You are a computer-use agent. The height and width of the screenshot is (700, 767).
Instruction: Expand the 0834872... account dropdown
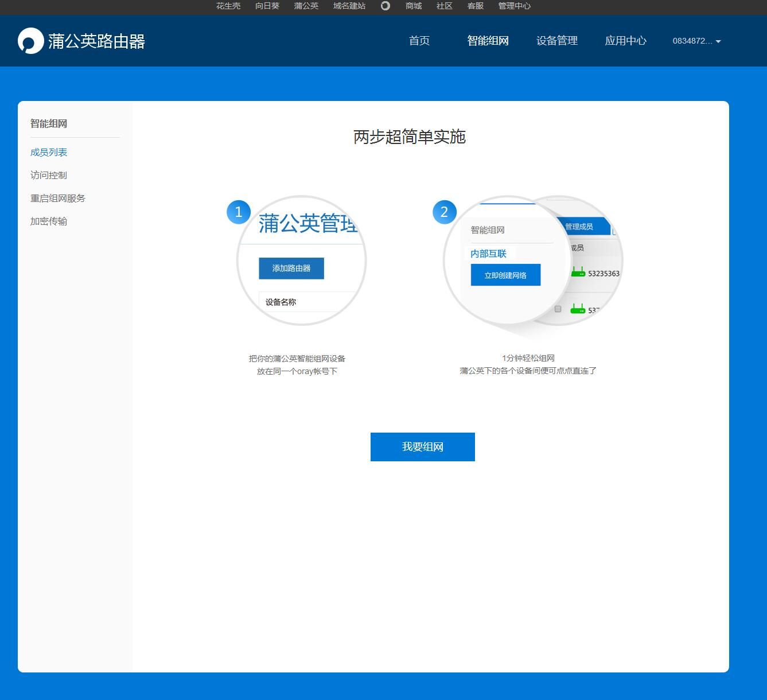[x=696, y=41]
